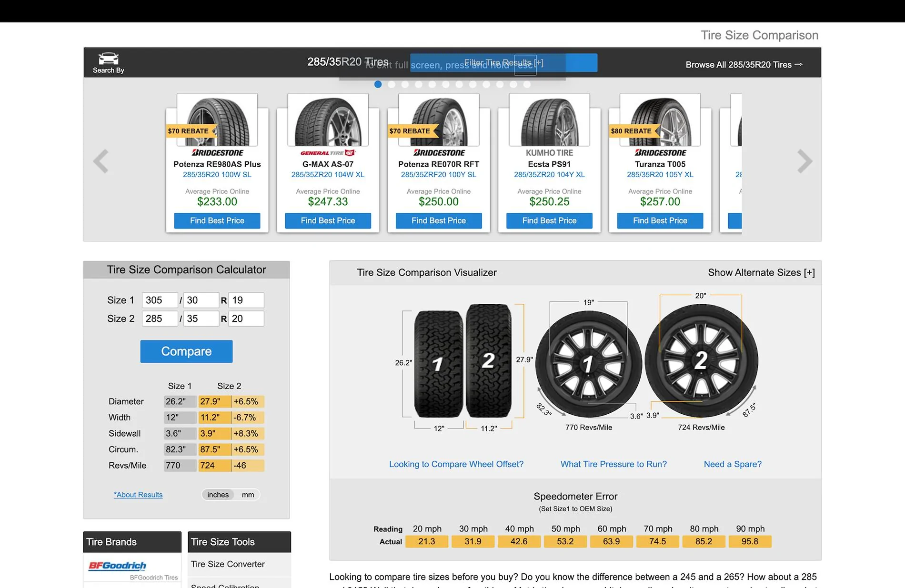Image resolution: width=905 pixels, height=588 pixels.
Task: Click Size 2 rim diameter field
Action: tap(246, 319)
